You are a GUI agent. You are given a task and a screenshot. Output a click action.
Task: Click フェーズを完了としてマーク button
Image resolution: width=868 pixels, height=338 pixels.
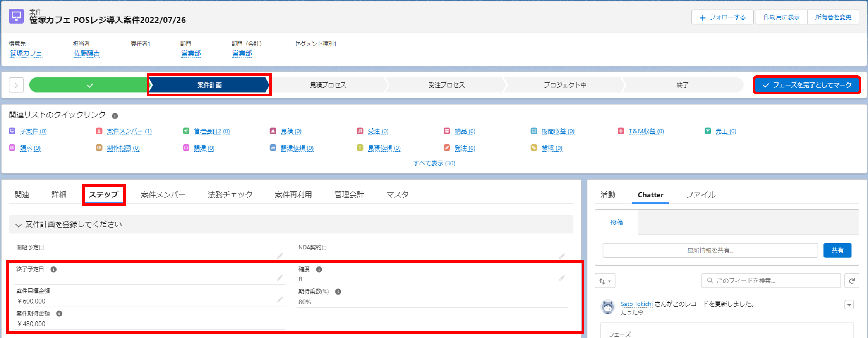click(807, 85)
